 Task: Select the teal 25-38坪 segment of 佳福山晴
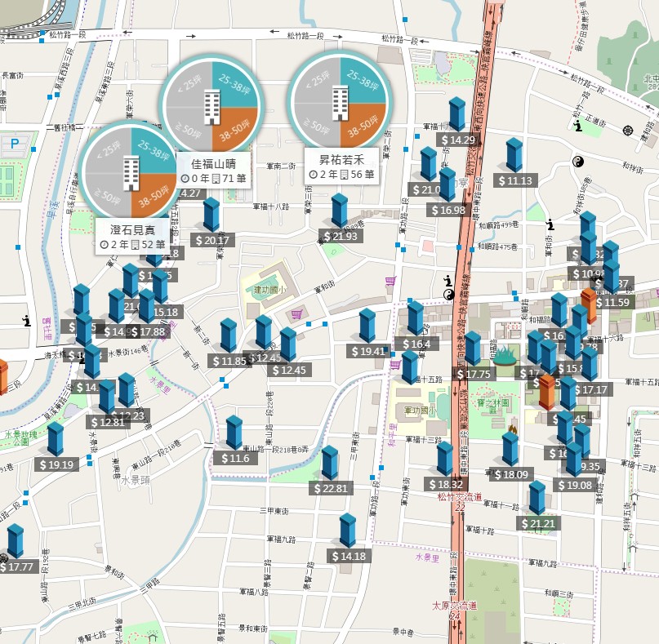click(x=234, y=84)
